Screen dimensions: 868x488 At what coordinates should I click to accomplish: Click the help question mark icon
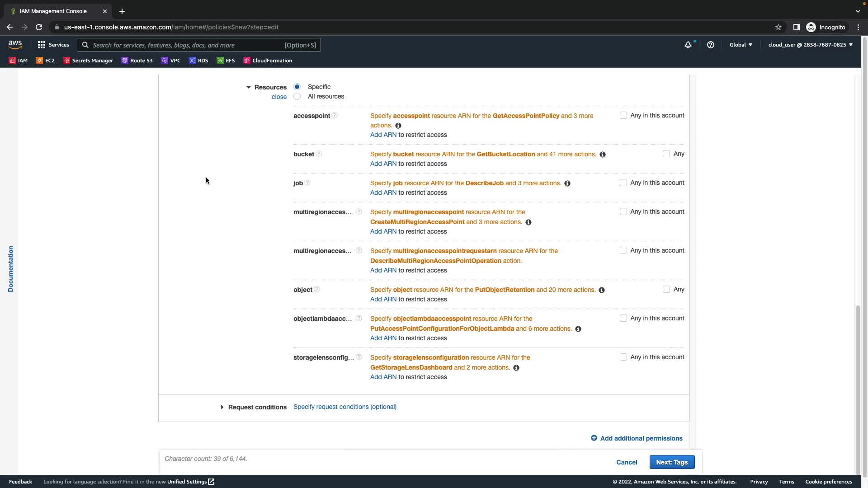pyautogui.click(x=710, y=45)
